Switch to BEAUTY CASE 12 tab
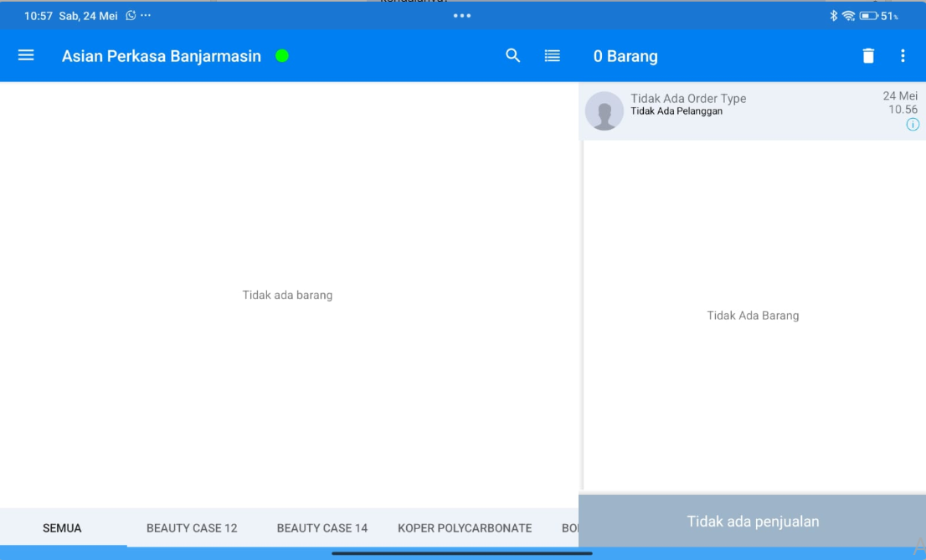 [192, 528]
